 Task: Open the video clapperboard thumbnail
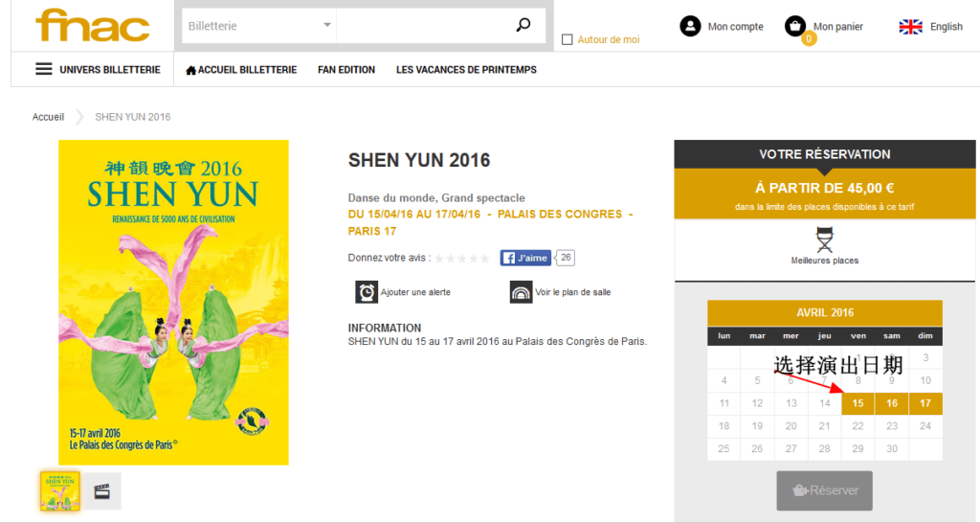[100, 491]
